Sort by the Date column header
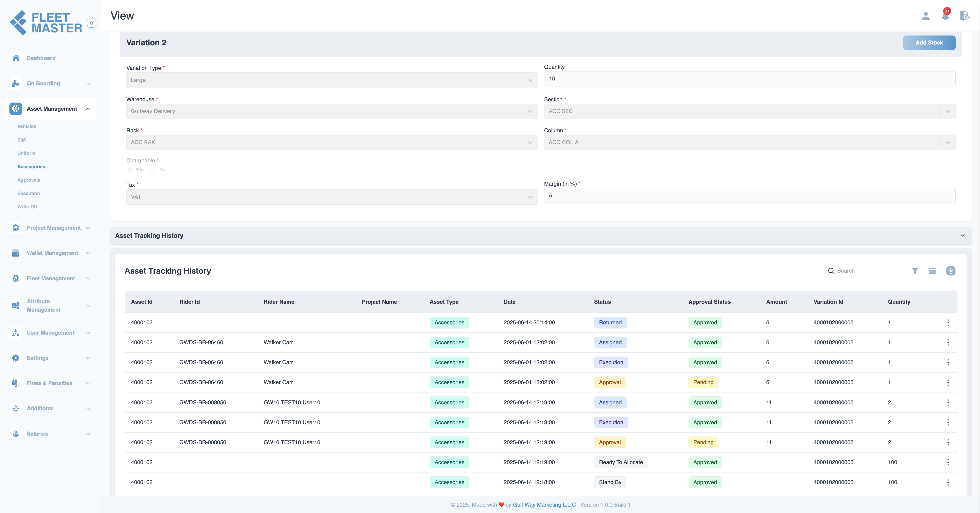The image size is (980, 513). tap(509, 302)
